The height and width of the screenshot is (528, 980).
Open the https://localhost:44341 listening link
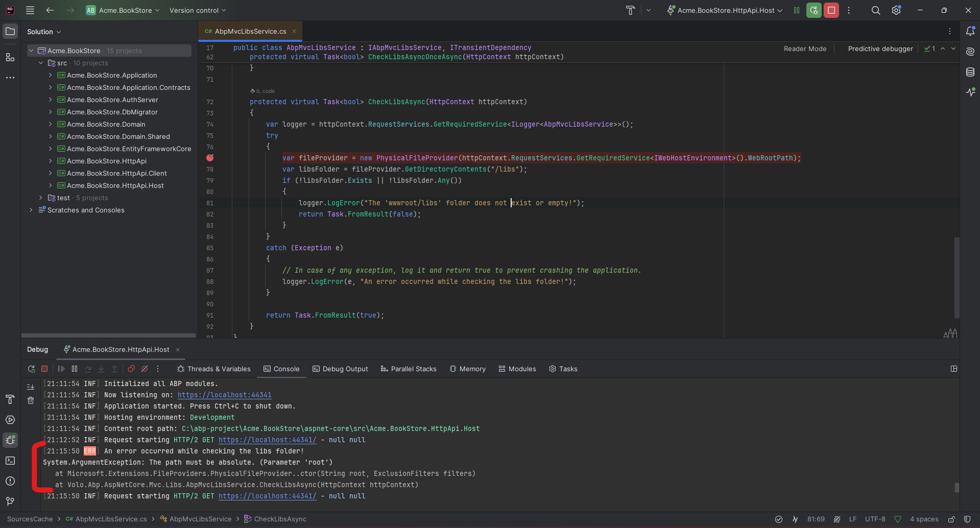point(224,395)
